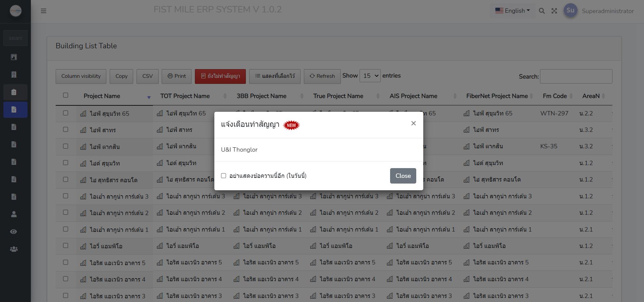
Task: Open the hamburger menu toggle
Action: pyautogui.click(x=44, y=11)
